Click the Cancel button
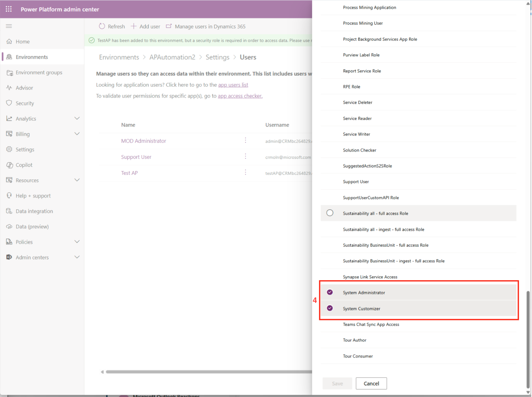This screenshot has height=397, width=532. point(371,384)
